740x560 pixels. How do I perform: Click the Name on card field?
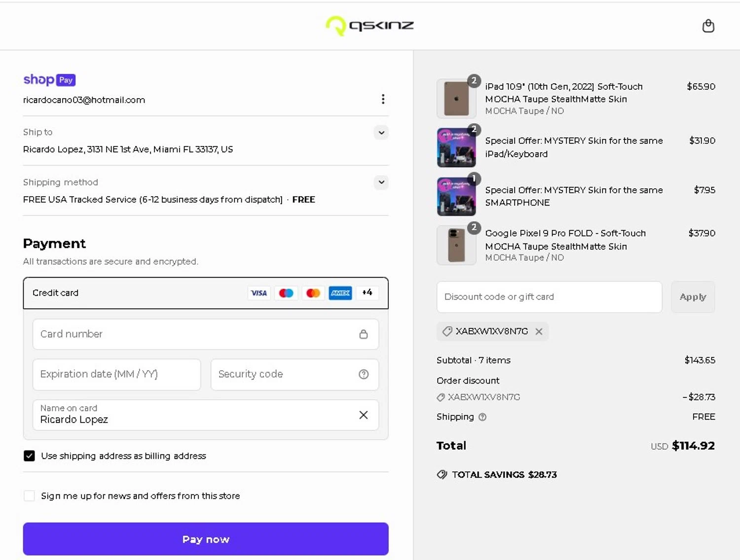[206, 415]
